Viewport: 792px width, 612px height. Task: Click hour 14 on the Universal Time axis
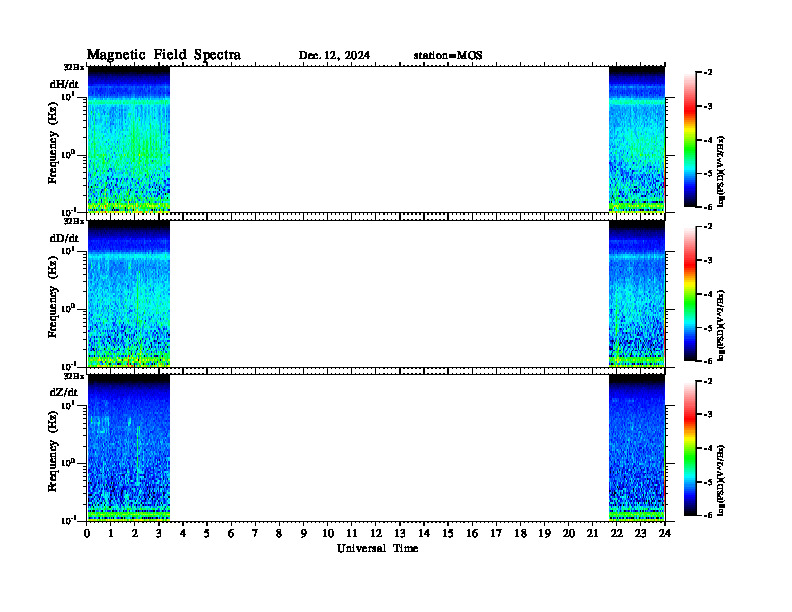click(424, 534)
